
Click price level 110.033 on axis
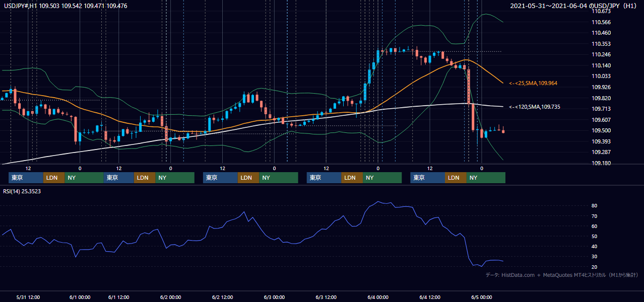pyautogui.click(x=601, y=77)
